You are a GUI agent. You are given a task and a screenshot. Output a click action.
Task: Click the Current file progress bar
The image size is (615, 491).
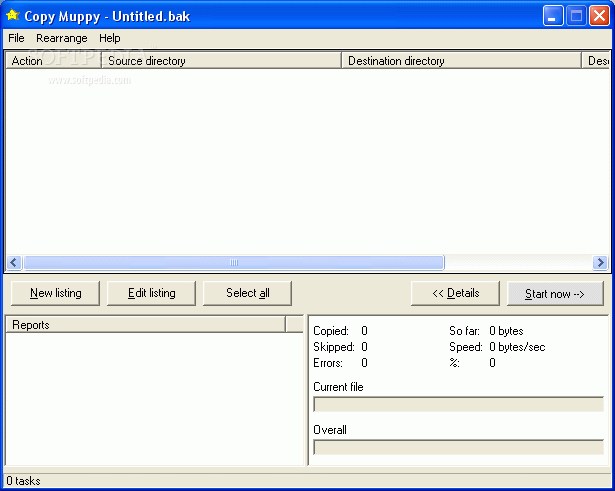[458, 404]
